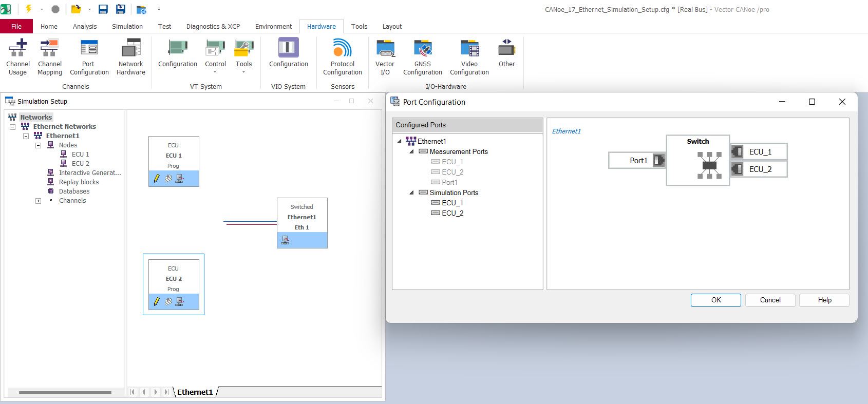Click the lightning Start measurement icon
This screenshot has width=868, height=404.
[x=28, y=9]
